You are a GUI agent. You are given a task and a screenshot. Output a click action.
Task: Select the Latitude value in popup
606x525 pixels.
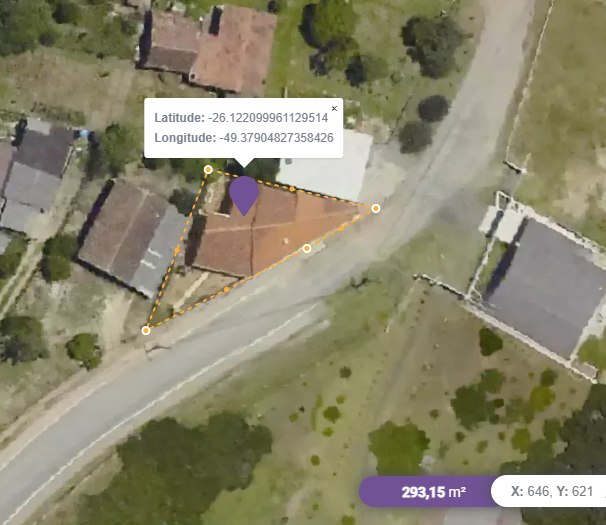268,118
